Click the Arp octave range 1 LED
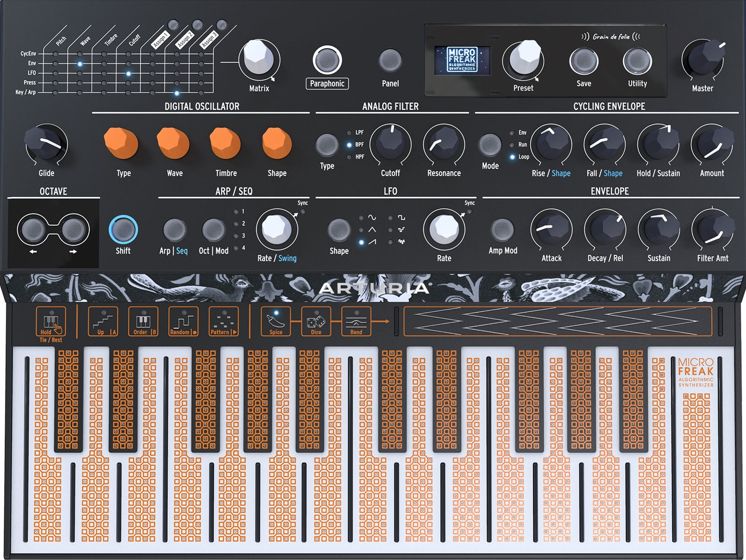The image size is (746, 560). tap(235, 211)
